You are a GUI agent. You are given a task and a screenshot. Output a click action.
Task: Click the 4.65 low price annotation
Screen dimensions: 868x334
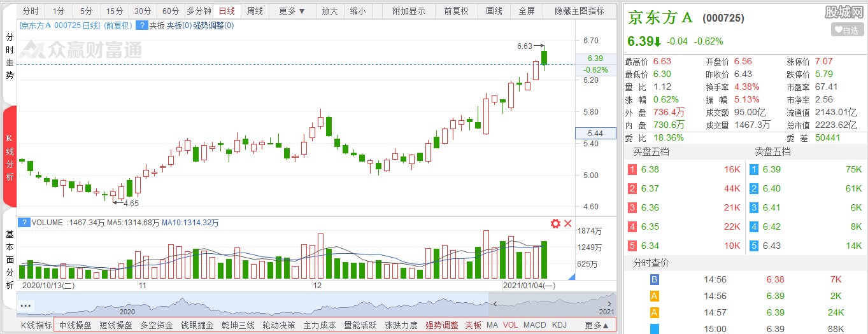pos(131,204)
